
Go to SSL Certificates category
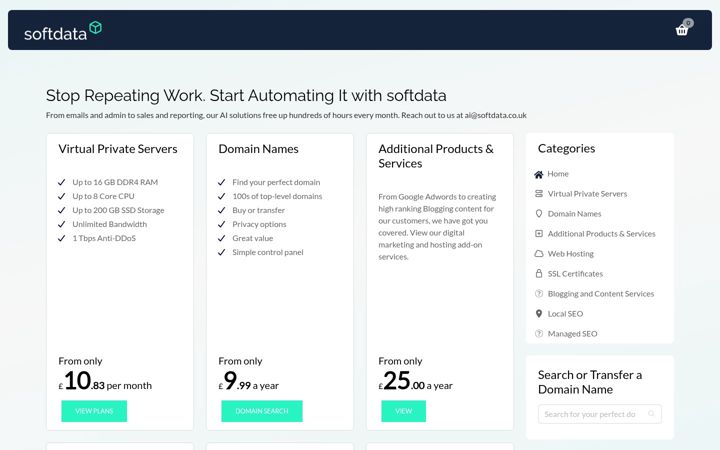[575, 274]
